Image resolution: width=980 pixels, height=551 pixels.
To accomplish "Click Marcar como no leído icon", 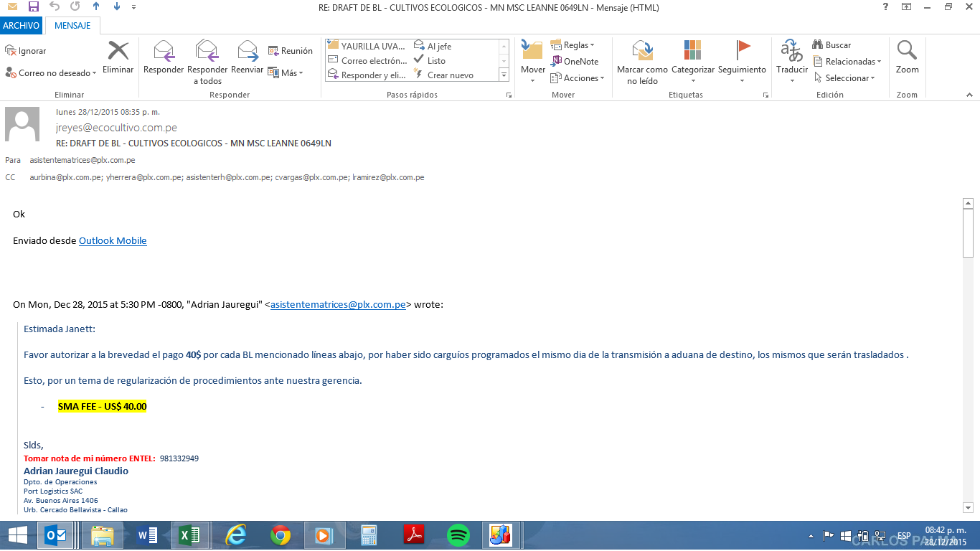I will pos(642,52).
